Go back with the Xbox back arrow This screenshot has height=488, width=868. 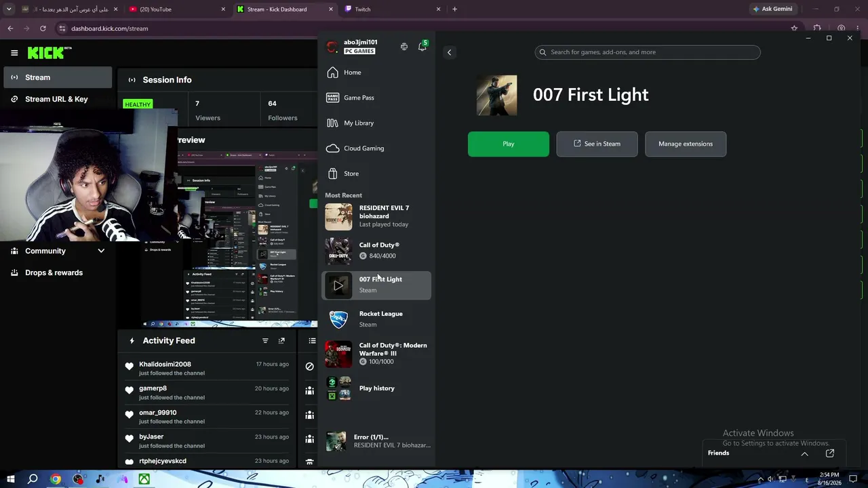click(x=449, y=52)
